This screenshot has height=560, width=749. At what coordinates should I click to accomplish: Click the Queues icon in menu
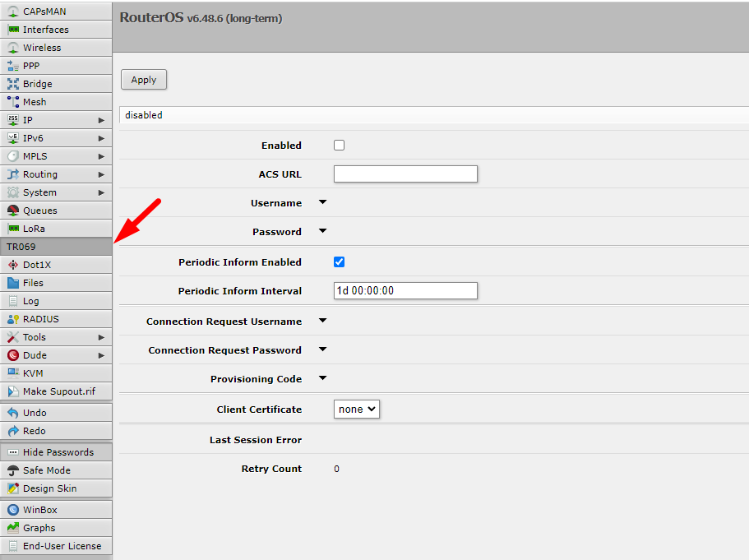(13, 211)
